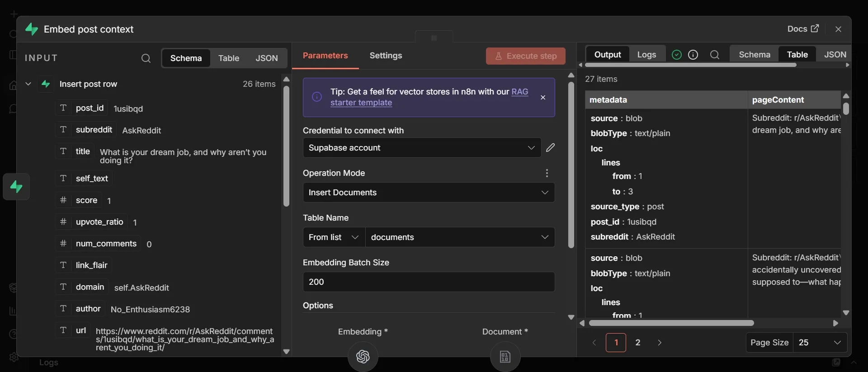
Task: Go to output page 1
Action: click(x=616, y=343)
